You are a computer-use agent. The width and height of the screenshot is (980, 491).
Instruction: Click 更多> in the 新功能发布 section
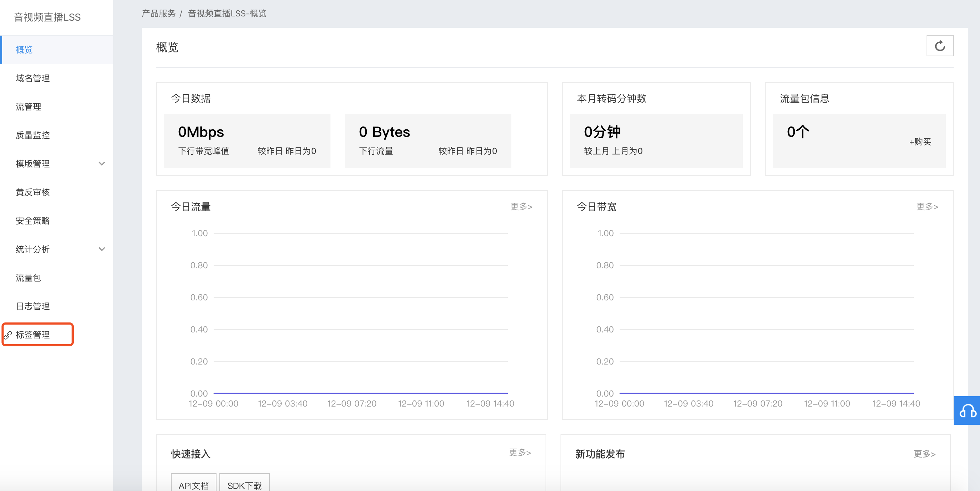[924, 454]
